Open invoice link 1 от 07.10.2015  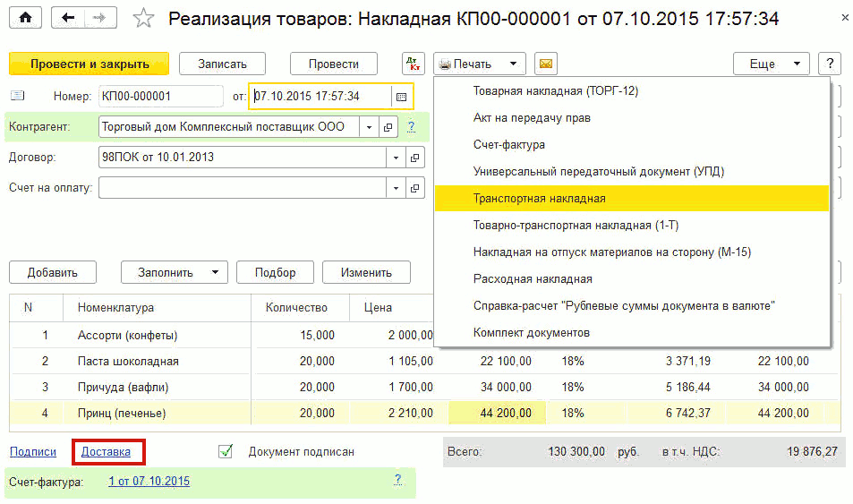[149, 481]
